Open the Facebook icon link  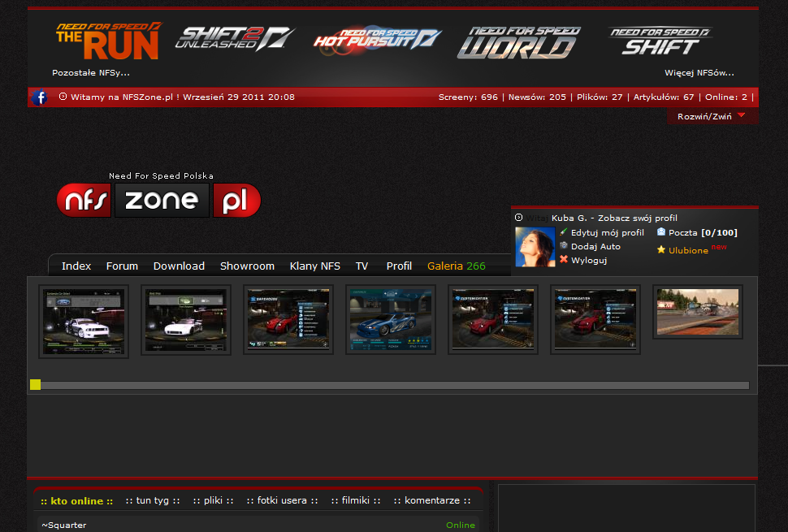(39, 97)
